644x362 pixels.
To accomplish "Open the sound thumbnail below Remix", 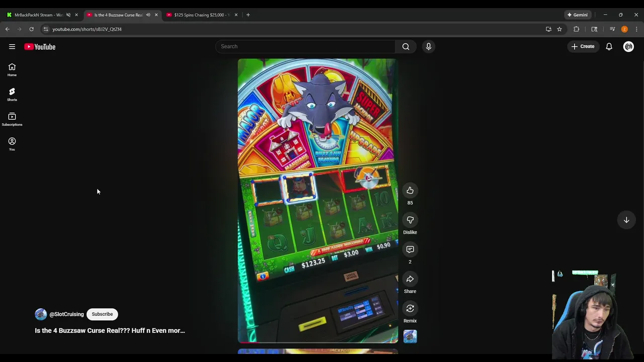I will click(410, 336).
